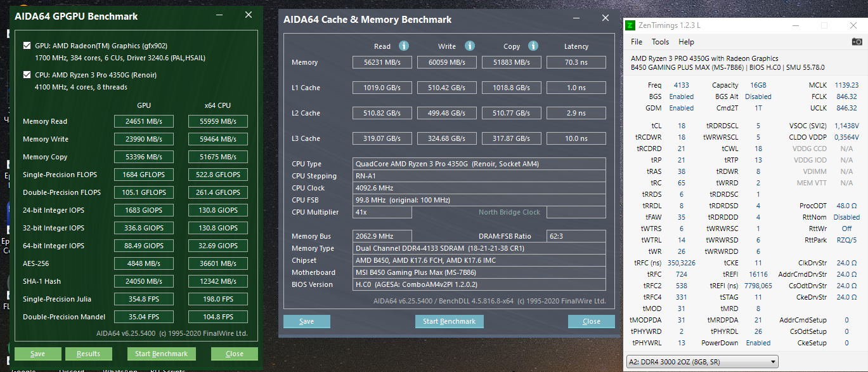Minimize the Cache & Memory Benchmark window
Screen dimensions: 868x372
[577, 19]
